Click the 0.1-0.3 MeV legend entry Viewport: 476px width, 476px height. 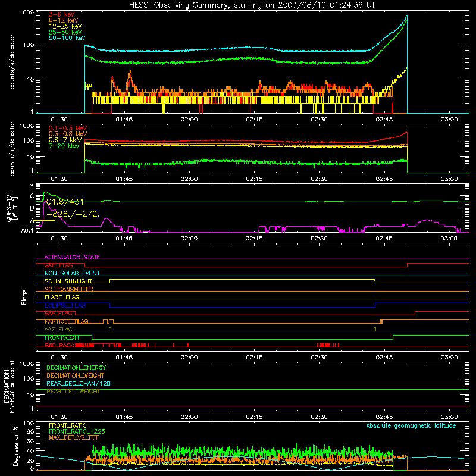pyautogui.click(x=68, y=128)
